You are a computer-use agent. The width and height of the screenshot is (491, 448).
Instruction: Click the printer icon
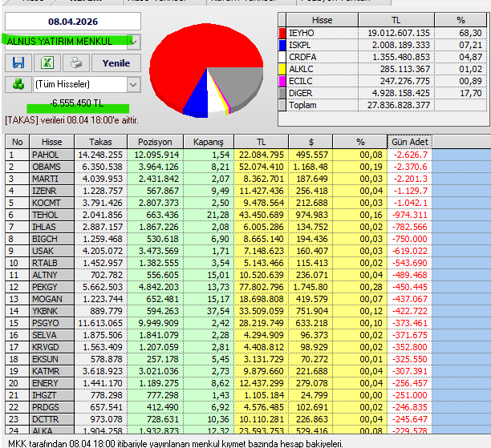[x=76, y=63]
